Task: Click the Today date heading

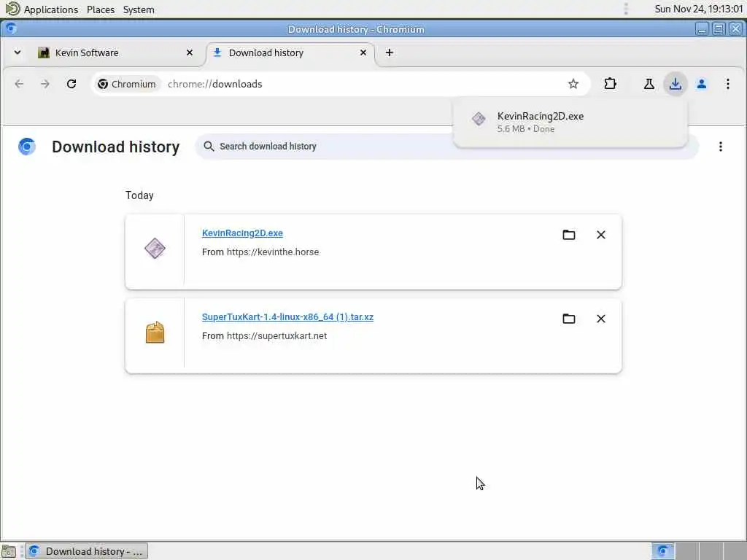Action: tap(139, 195)
